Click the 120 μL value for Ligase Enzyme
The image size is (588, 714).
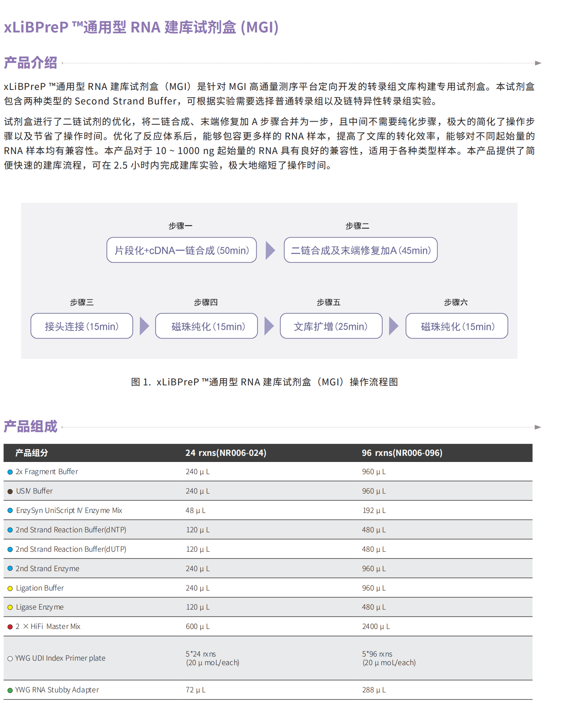click(198, 607)
